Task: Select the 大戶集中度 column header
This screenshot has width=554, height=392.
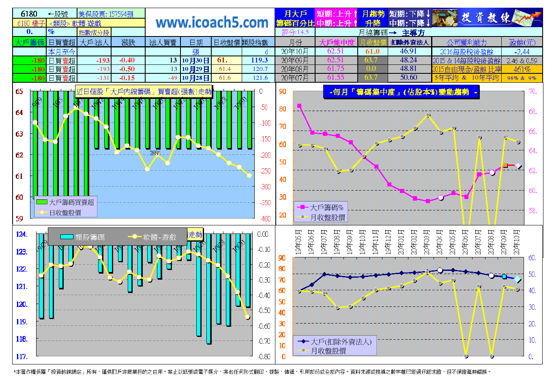Action: click(336, 42)
